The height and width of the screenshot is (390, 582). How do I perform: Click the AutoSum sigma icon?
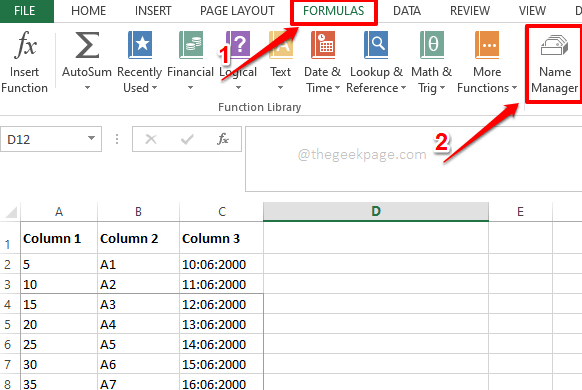coord(87,45)
